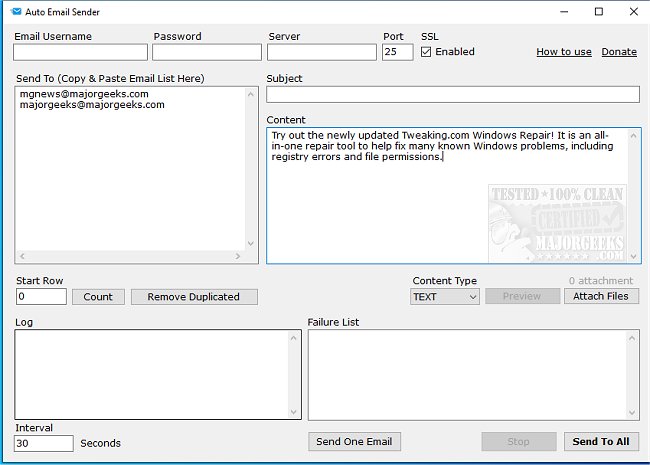
Task: Select majorgeeks@majorgeeks.com in the Send To list
Action: pyautogui.click(x=92, y=105)
